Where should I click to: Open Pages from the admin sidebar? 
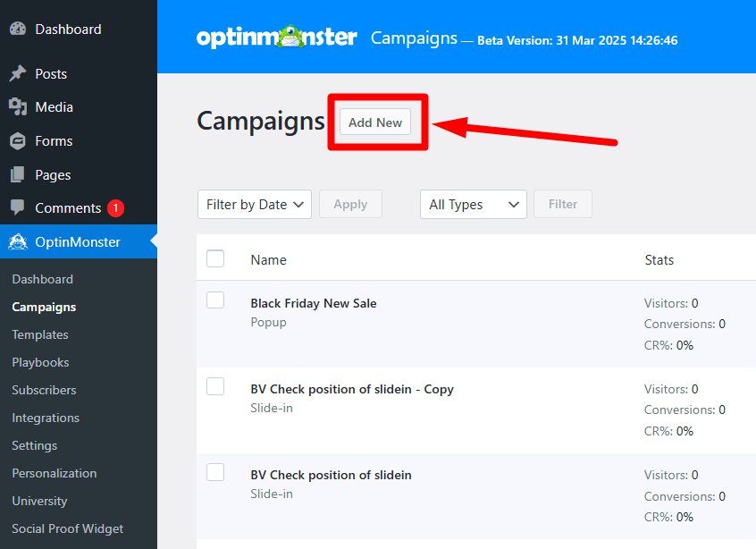[x=20, y=174]
